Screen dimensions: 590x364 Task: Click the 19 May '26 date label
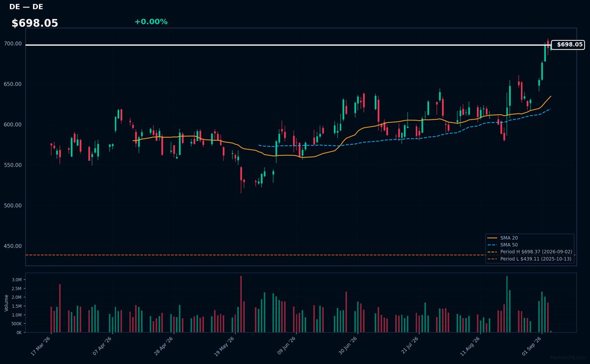click(x=225, y=346)
